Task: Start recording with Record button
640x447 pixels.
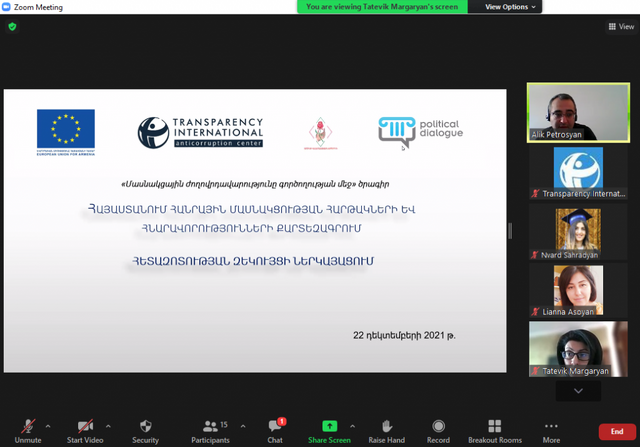Action: coord(438,430)
